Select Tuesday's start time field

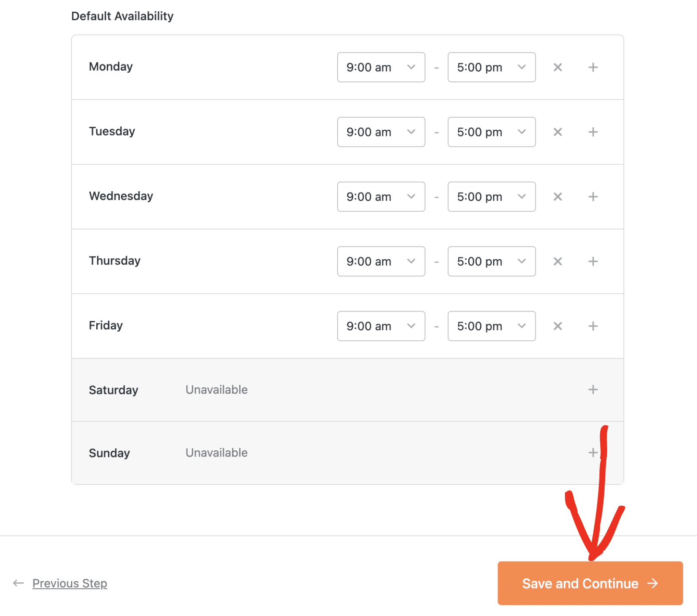(x=381, y=132)
